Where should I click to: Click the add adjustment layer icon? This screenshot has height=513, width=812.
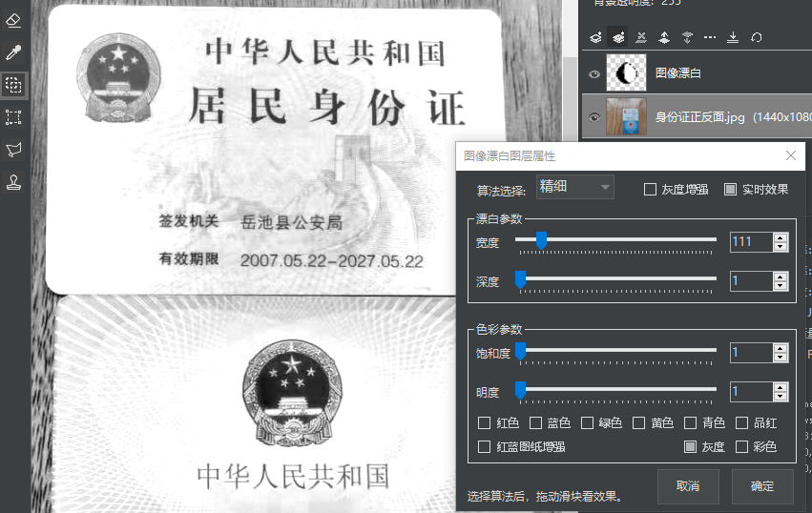618,37
